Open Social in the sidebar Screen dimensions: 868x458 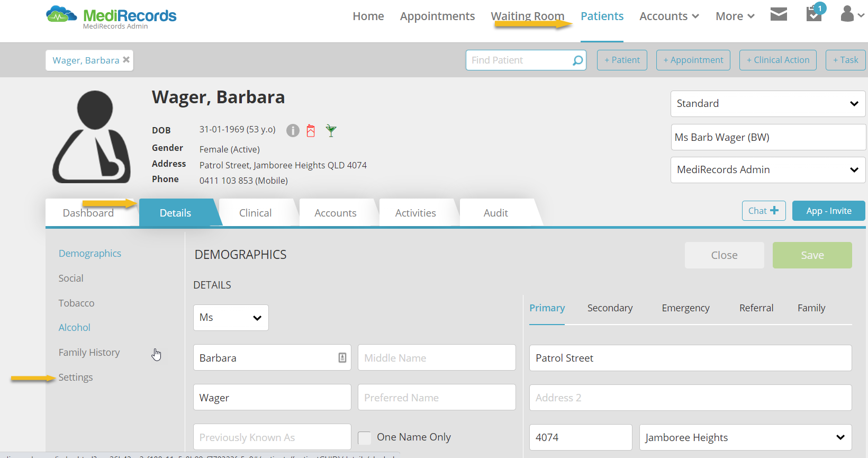(71, 279)
